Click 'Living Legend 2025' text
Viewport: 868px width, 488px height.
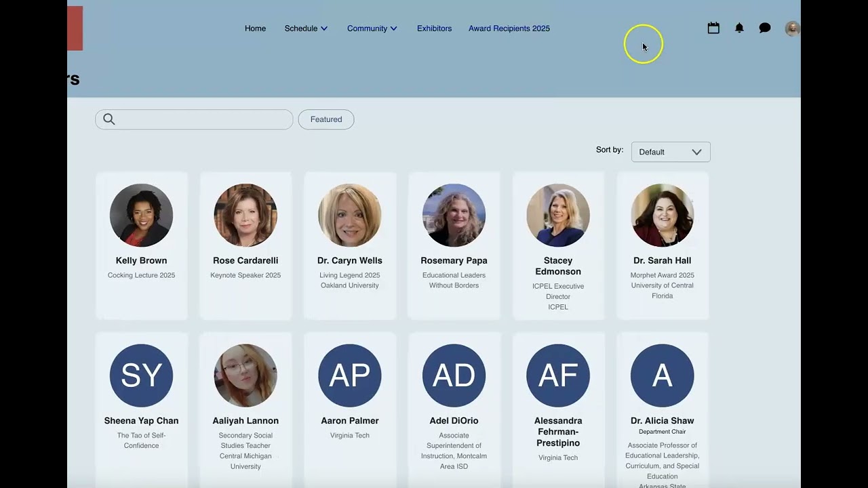point(350,275)
